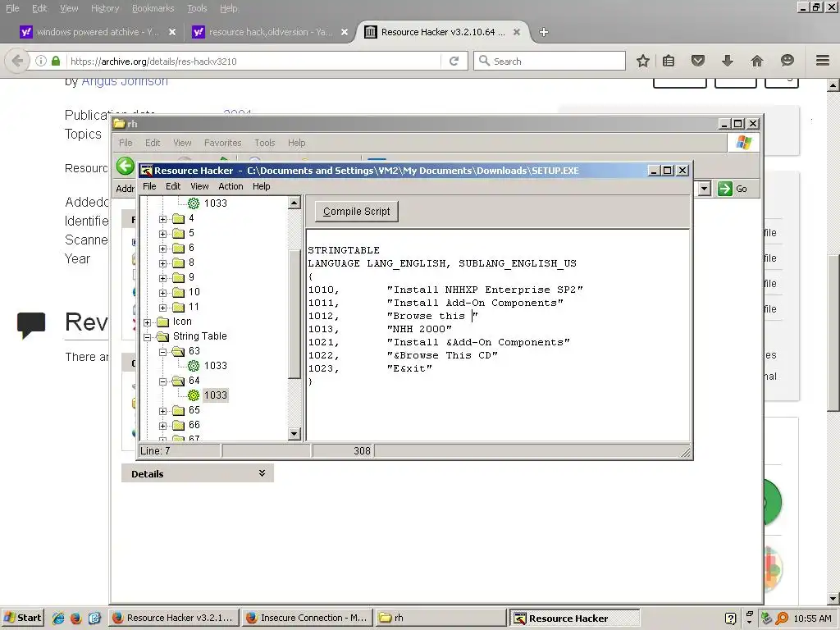This screenshot has width=840, height=630.
Task: Reload the archive.org page
Action: pyautogui.click(x=454, y=61)
